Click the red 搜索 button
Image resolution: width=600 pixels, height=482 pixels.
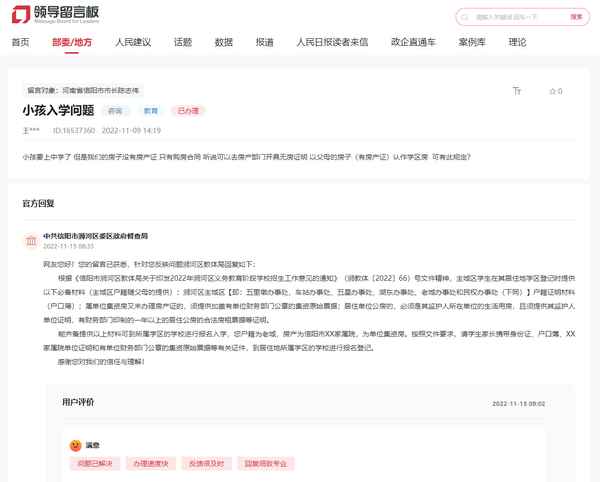(576, 17)
